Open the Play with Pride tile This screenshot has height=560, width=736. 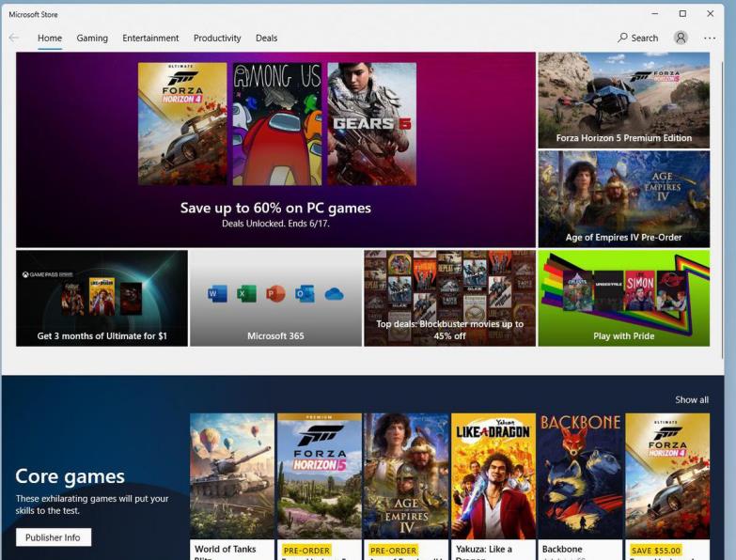coord(624,298)
